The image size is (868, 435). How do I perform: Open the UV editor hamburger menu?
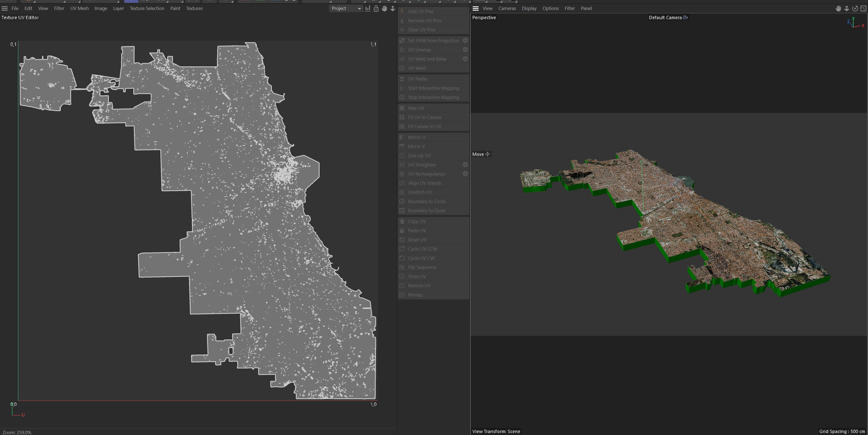click(5, 8)
